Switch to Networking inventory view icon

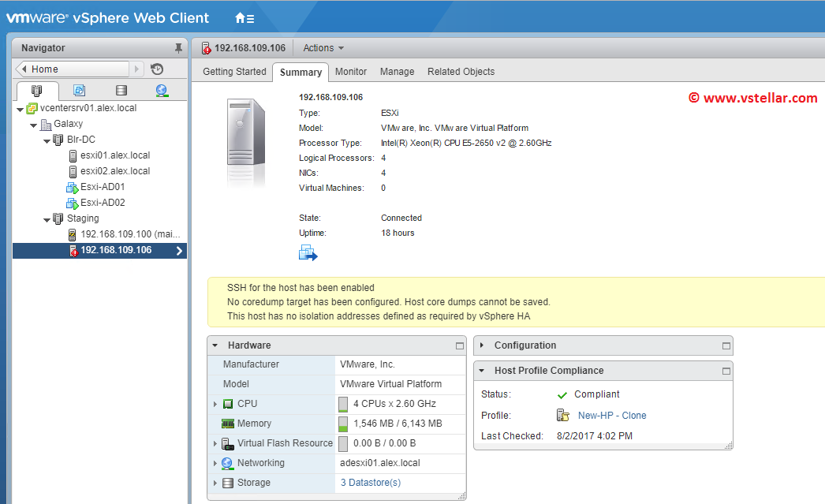tap(162, 91)
